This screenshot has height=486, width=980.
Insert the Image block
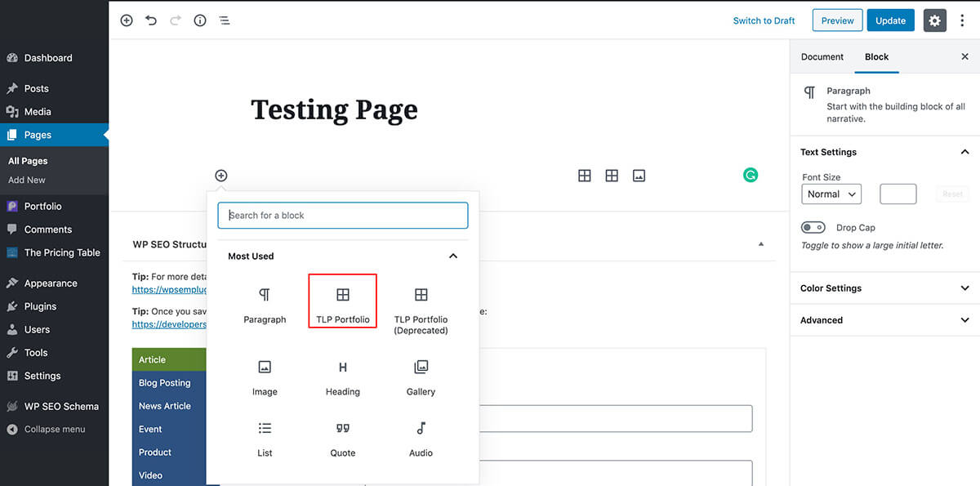click(x=265, y=378)
